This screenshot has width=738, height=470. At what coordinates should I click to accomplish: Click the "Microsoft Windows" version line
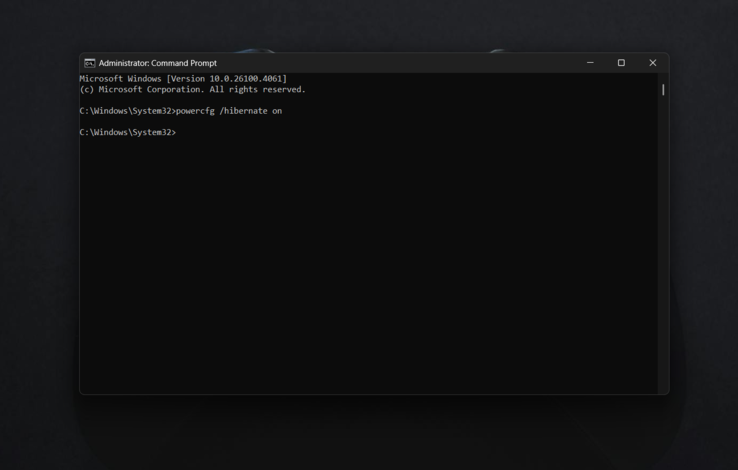click(x=121, y=79)
